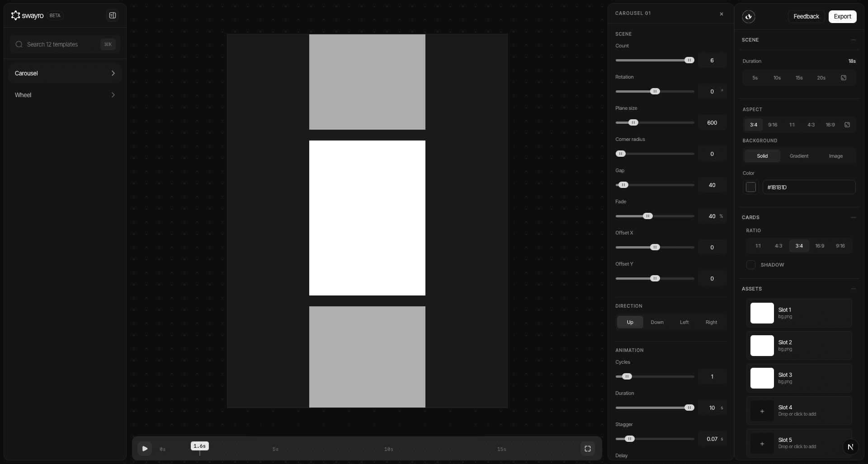Click the Slot 2 bg.png thumbnail

click(762, 346)
